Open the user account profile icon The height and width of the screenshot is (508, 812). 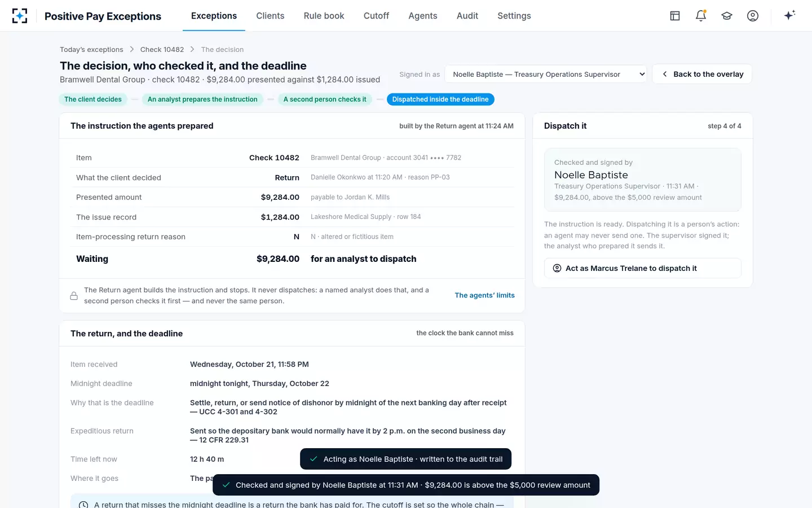[753, 16]
